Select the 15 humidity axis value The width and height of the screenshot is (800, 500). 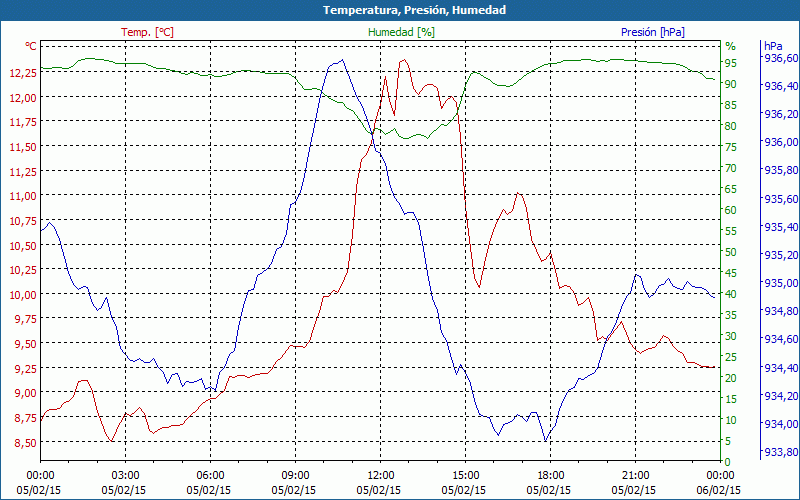tap(731, 399)
